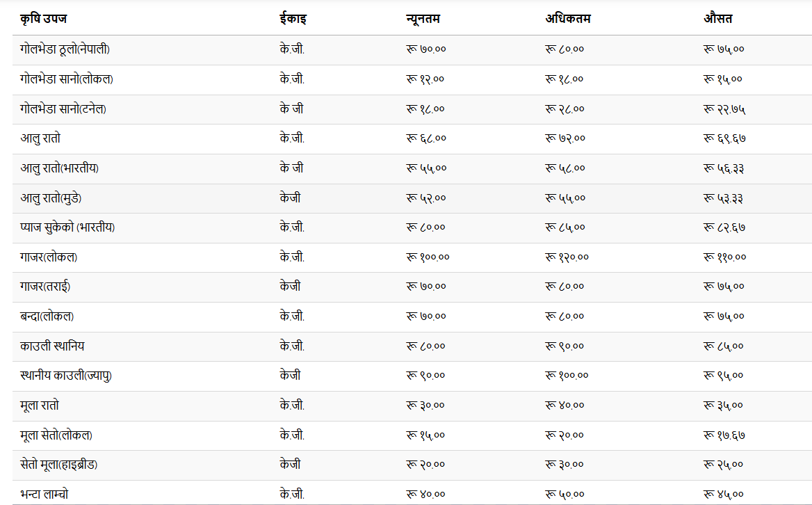
Task: Click the औसत column header
Action: click(x=717, y=19)
